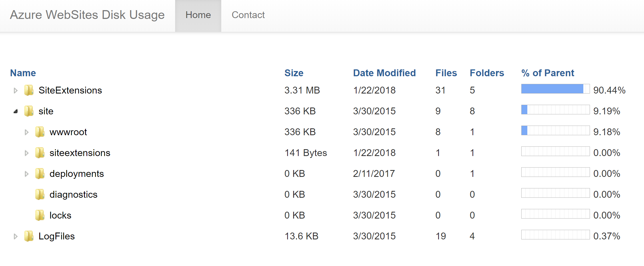Click the deployments folder icon
The image size is (644, 266).
pos(40,174)
